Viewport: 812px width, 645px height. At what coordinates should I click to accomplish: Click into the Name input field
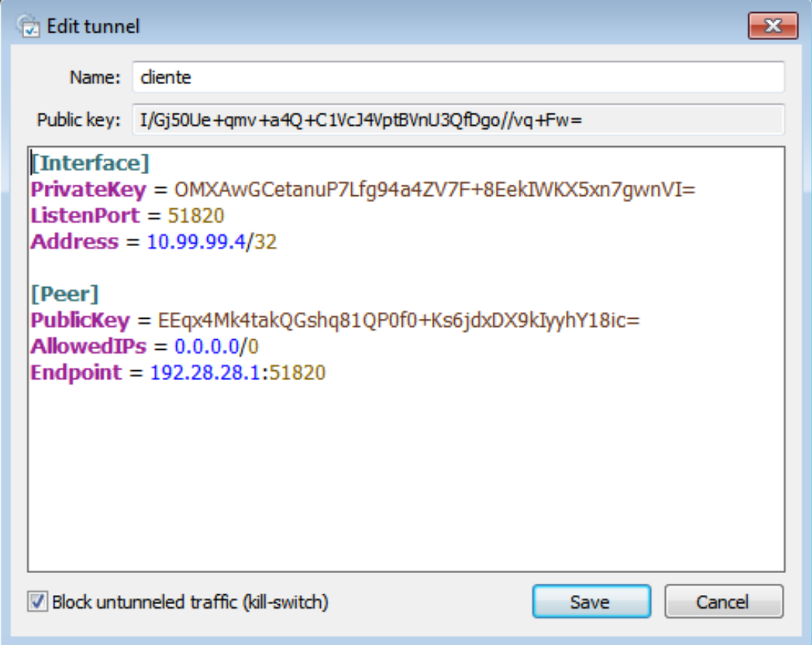(458, 77)
